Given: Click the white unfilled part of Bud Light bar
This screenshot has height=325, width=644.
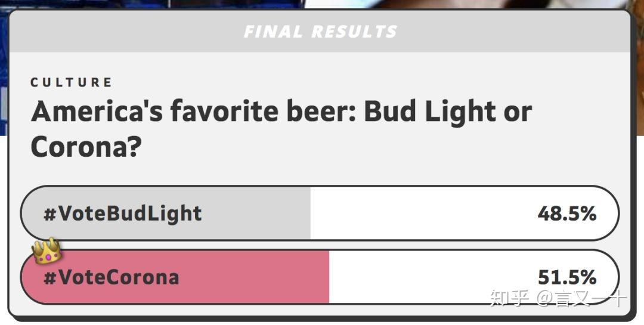Looking at the screenshot, I should (x=464, y=213).
